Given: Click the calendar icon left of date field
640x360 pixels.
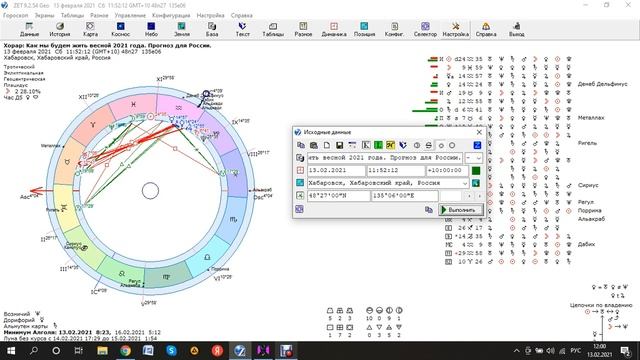Looking at the screenshot, I should (300, 170).
